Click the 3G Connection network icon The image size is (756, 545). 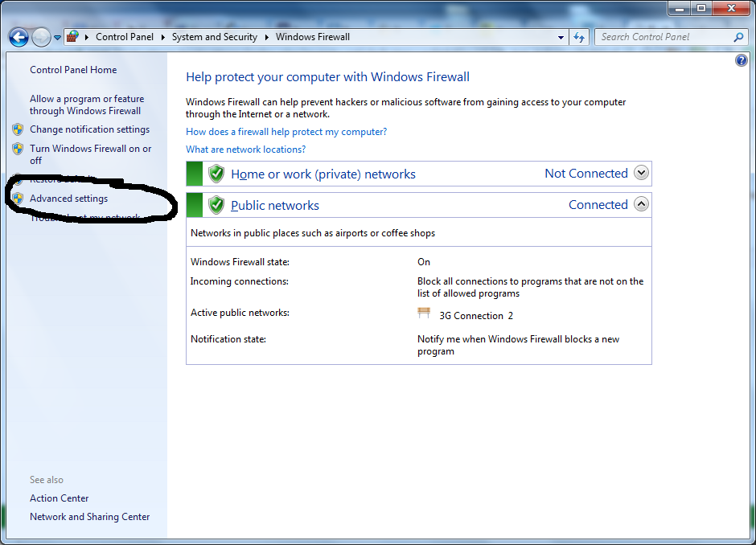pyautogui.click(x=424, y=313)
